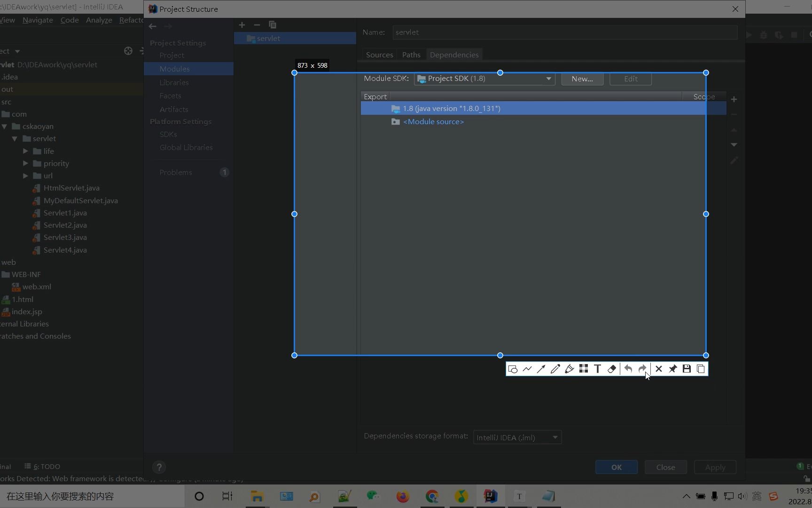Select the eraser tool
Viewport: 812px width, 508px height.
612,369
